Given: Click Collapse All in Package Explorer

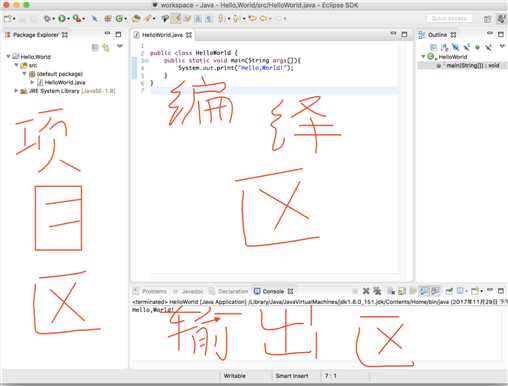Looking at the screenshot, I should [x=95, y=47].
